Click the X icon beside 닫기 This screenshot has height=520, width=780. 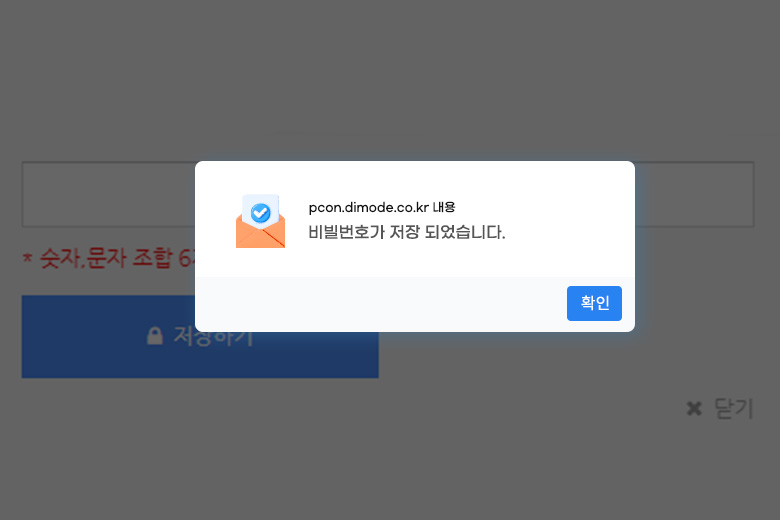(694, 409)
